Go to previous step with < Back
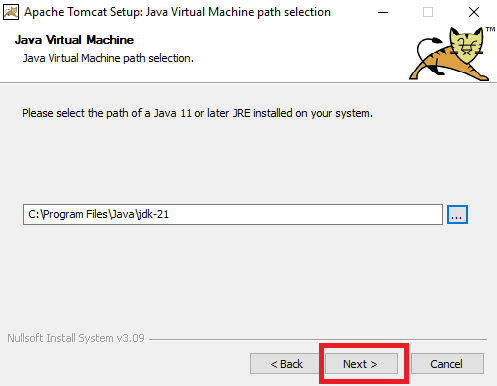This screenshot has width=497, height=386. [x=286, y=364]
